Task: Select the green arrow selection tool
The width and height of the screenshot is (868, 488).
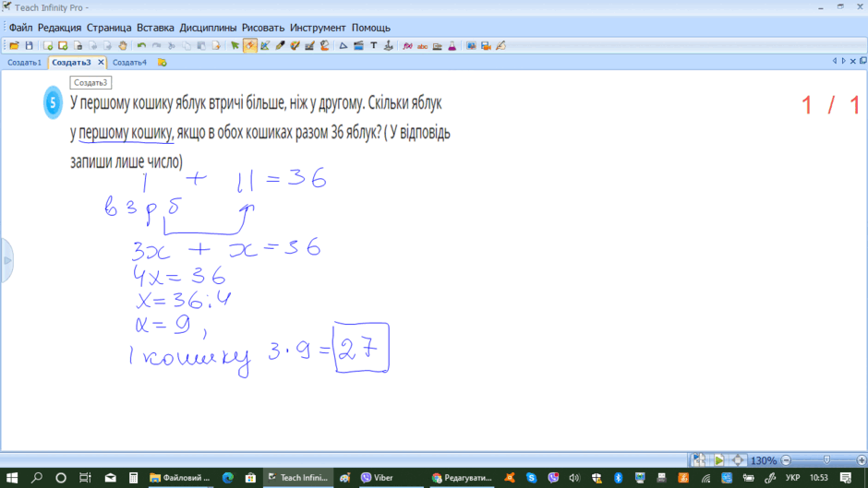Action: point(235,46)
